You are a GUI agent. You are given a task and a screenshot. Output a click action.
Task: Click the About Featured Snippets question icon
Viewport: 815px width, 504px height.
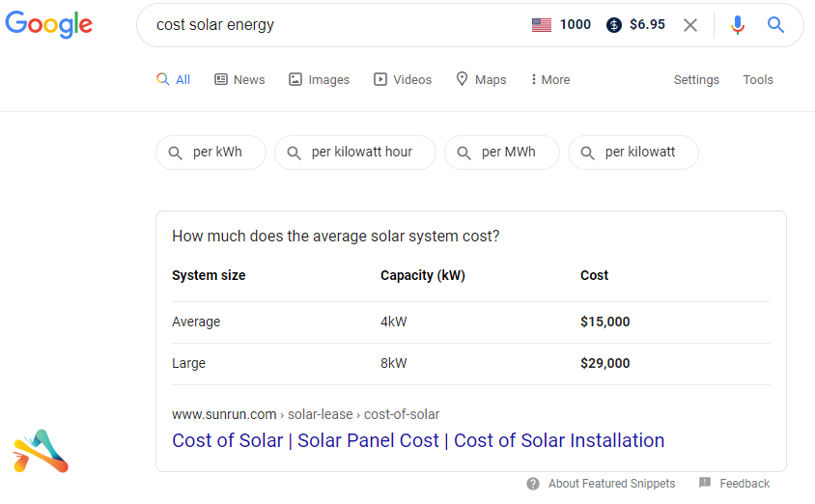click(x=533, y=484)
